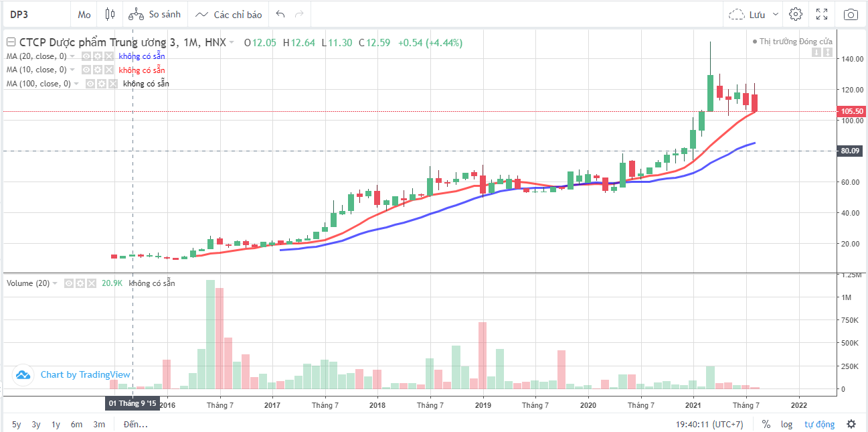
Task: Expand MA (100, close, 0) indicator menu
Action: click(x=76, y=84)
